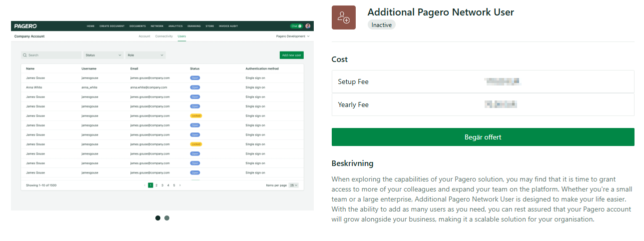Click the Inactive status badge
Viewport: 644px width, 241px height.
382,24
